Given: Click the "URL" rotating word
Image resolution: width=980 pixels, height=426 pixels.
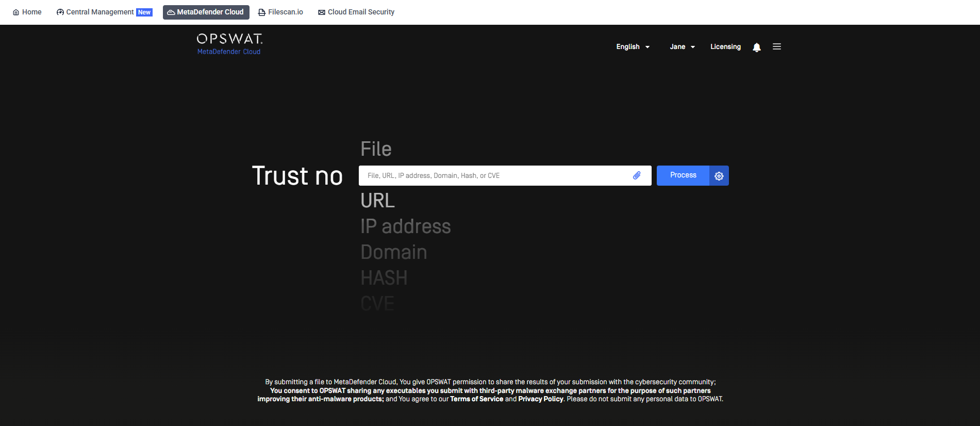Looking at the screenshot, I should 378,201.
